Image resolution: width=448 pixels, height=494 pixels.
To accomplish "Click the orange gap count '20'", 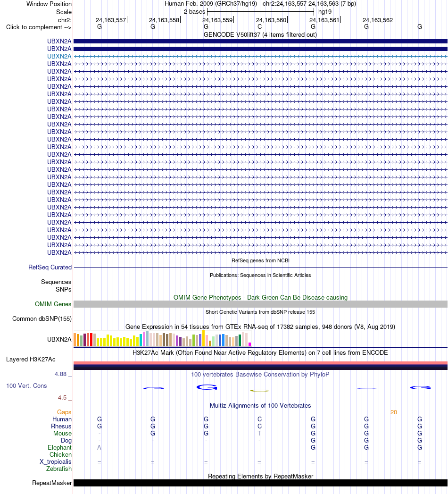I will [x=394, y=412].
